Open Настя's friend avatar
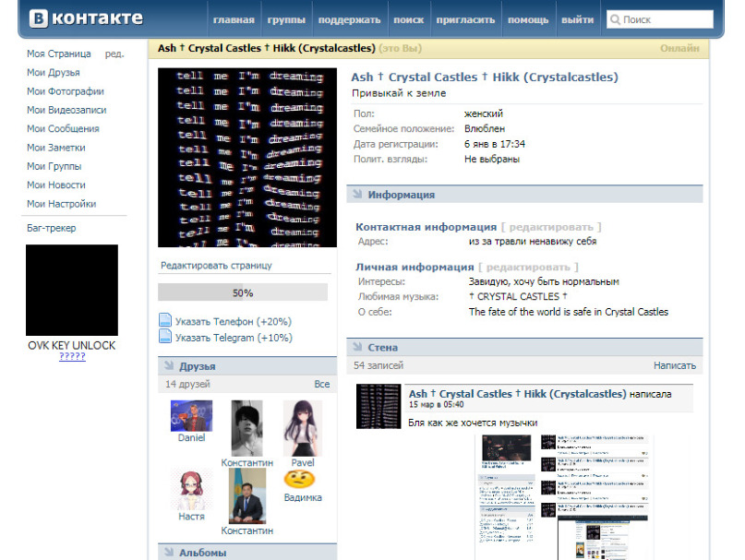The width and height of the screenshot is (745, 560). pos(191,489)
